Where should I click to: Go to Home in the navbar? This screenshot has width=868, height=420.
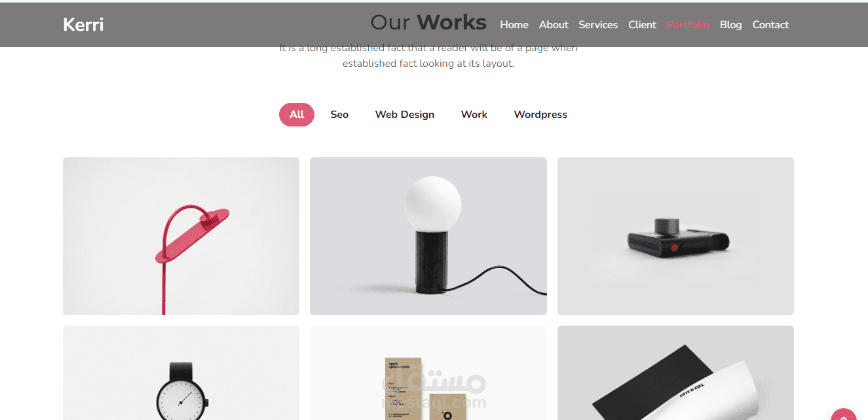pyautogui.click(x=514, y=25)
